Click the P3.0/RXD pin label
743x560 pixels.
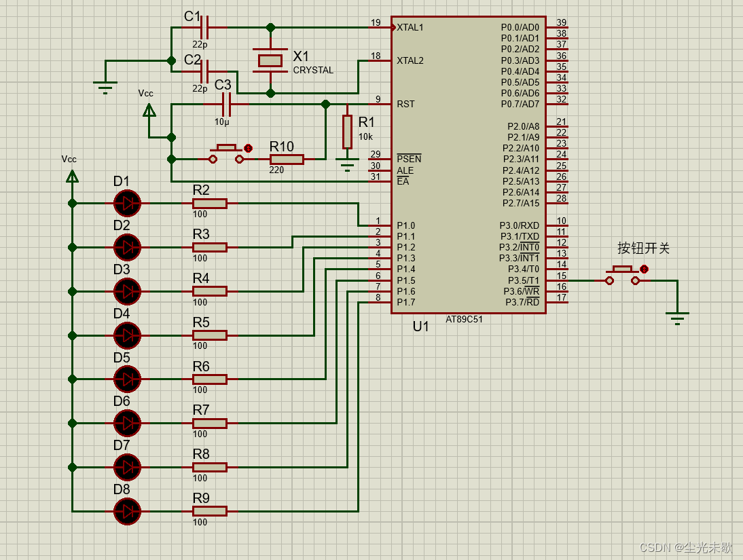click(x=520, y=225)
